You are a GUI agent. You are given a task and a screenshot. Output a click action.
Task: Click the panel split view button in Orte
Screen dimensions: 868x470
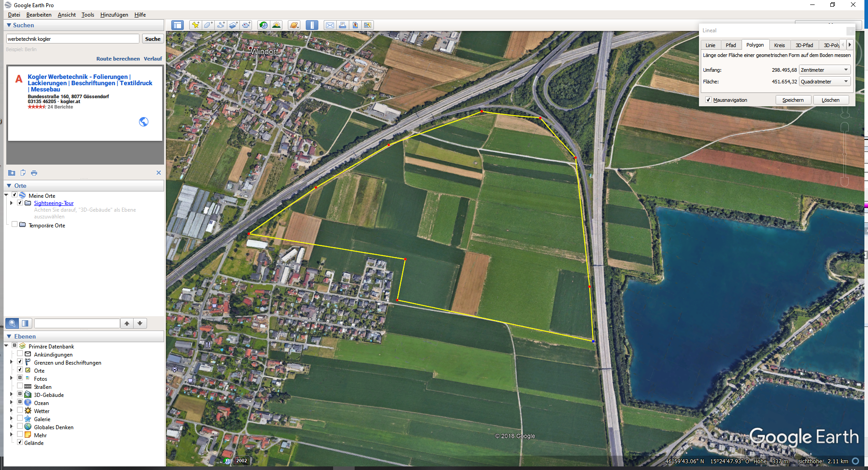pyautogui.click(x=25, y=323)
